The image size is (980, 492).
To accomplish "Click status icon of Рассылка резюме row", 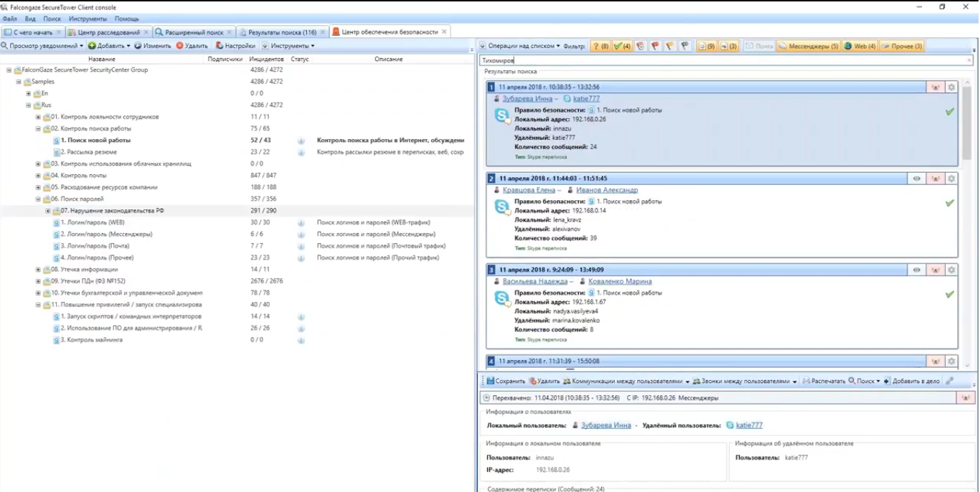I will tap(301, 152).
